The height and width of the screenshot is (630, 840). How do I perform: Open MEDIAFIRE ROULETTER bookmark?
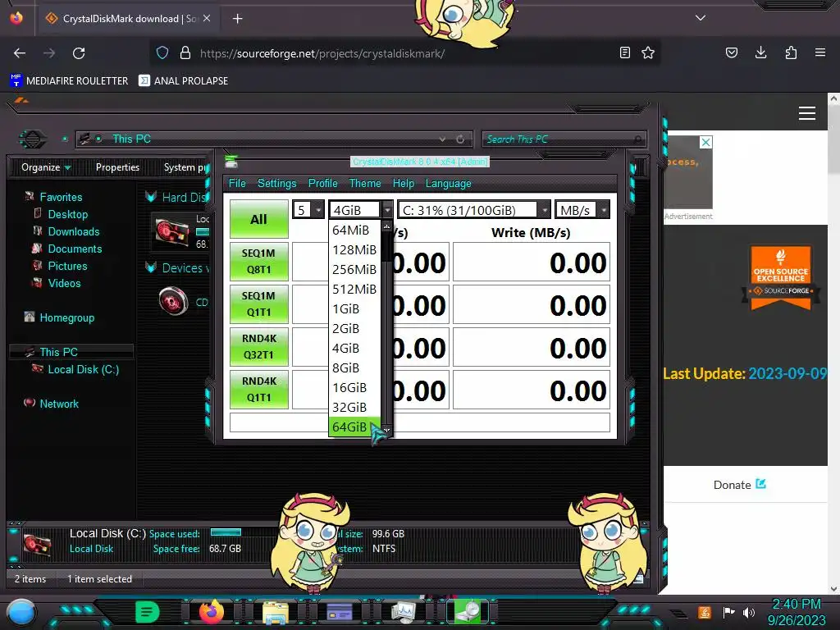69,81
